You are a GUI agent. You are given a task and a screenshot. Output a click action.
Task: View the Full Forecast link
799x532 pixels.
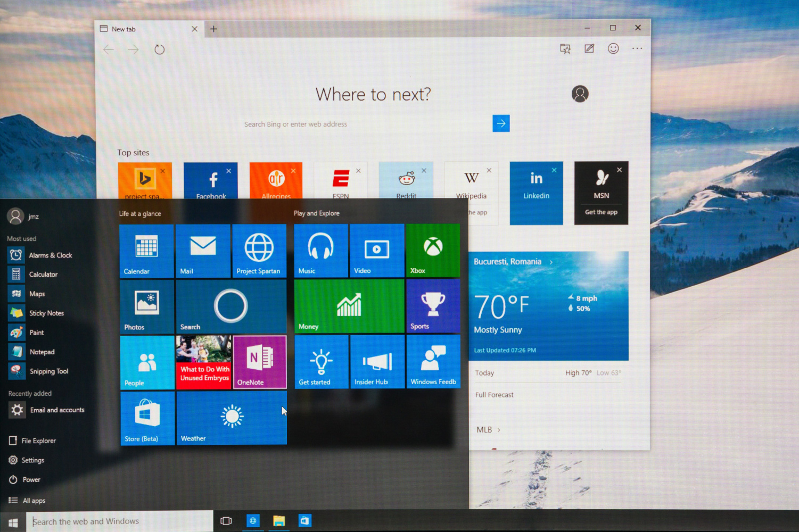494,394
